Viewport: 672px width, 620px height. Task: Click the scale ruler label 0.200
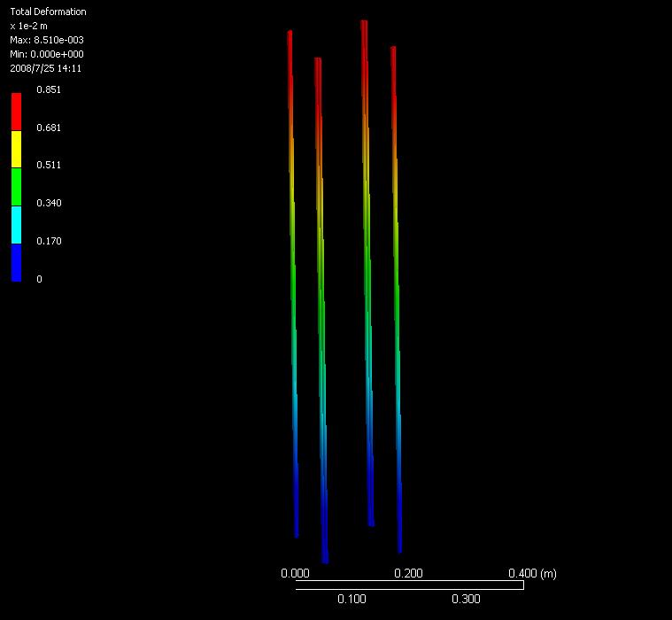[408, 573]
